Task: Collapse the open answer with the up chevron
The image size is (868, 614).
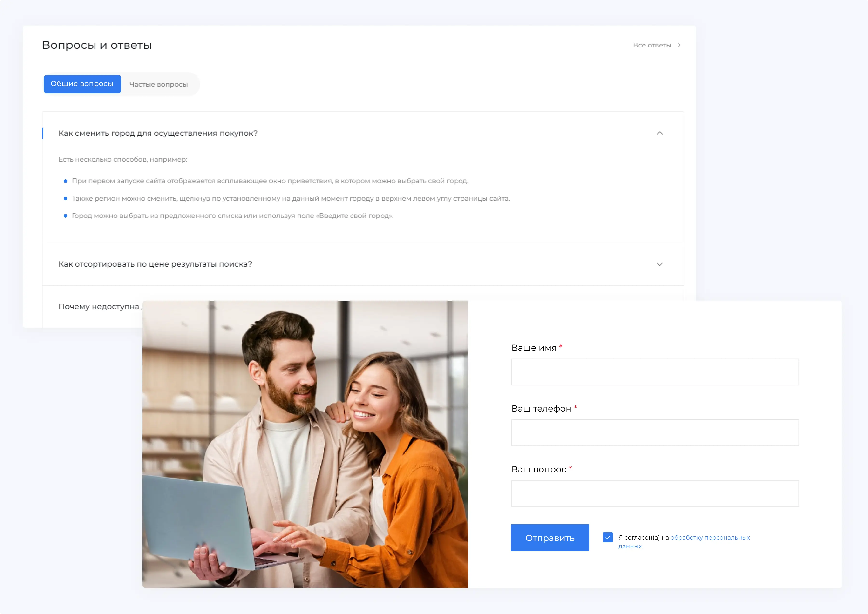Action: click(x=659, y=133)
